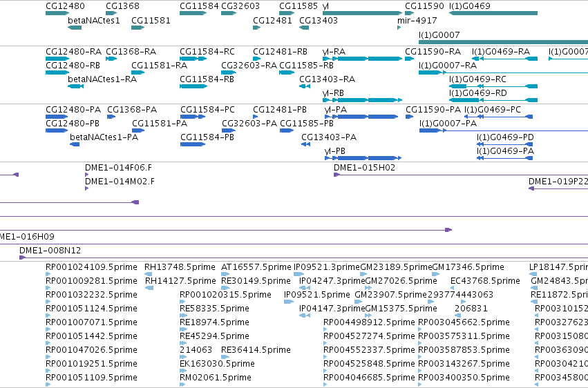Click BAC clone DME1-008N12 label
Screen dimensions: 588x388
coord(50,251)
